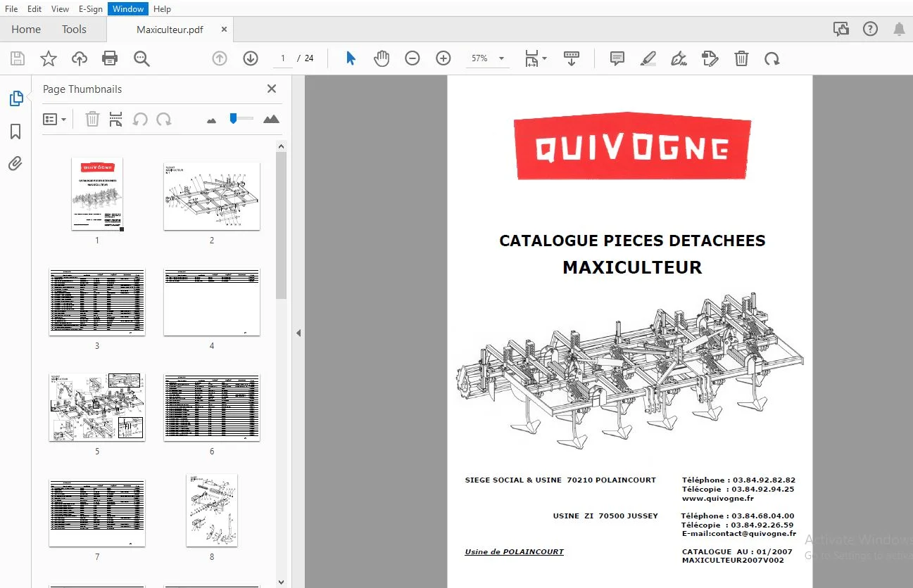Select the page 6 thumbnail

tap(212, 407)
